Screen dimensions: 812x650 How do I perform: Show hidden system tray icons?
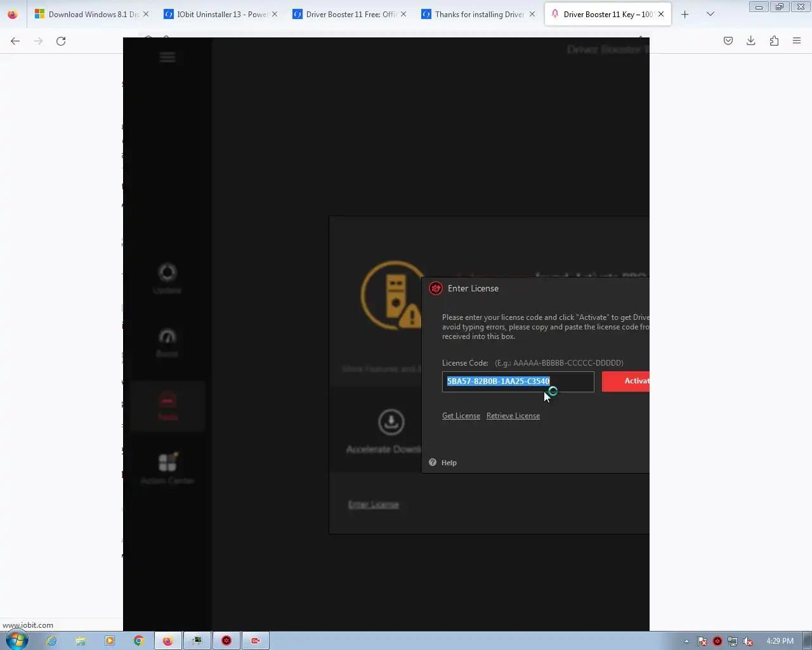click(x=686, y=641)
